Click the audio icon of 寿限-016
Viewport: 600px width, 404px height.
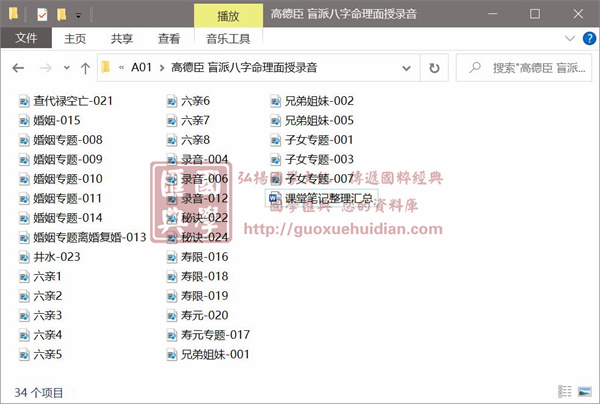pos(171,257)
